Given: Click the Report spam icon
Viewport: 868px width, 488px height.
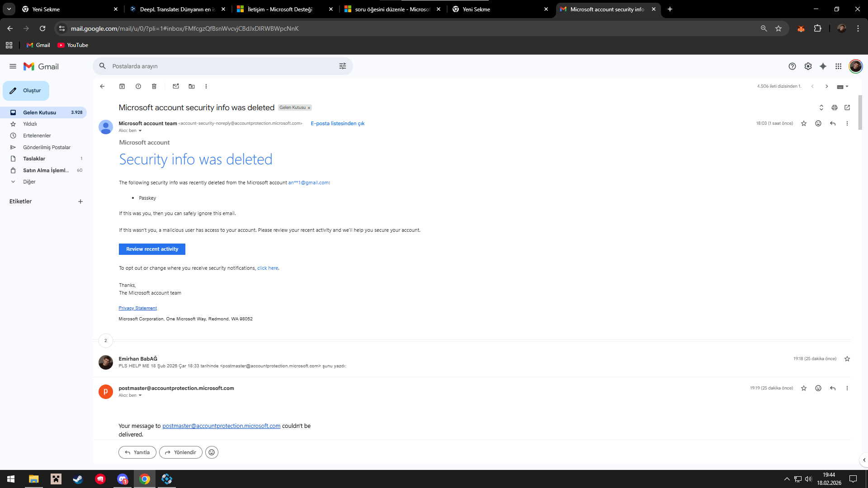Looking at the screenshot, I should coord(138,86).
